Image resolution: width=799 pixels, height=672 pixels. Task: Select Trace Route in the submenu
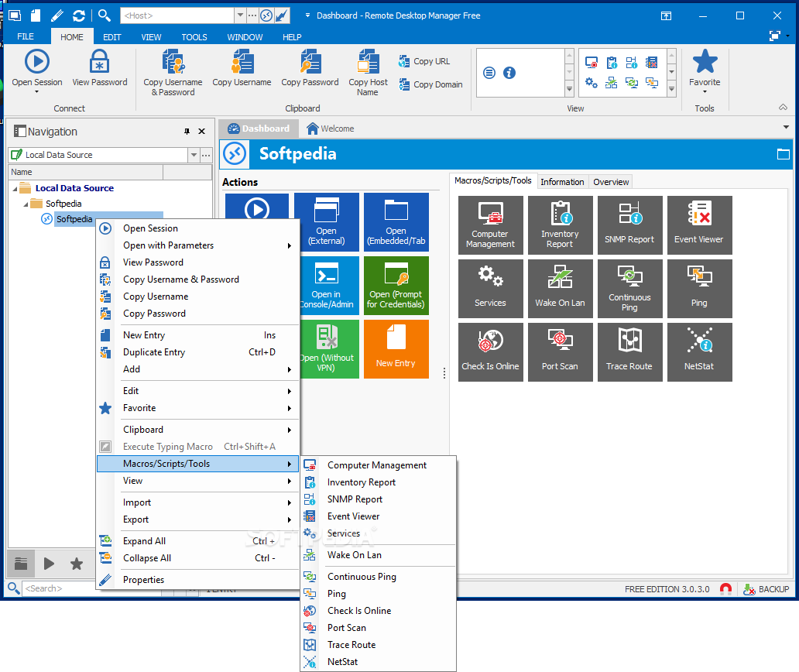[378, 645]
